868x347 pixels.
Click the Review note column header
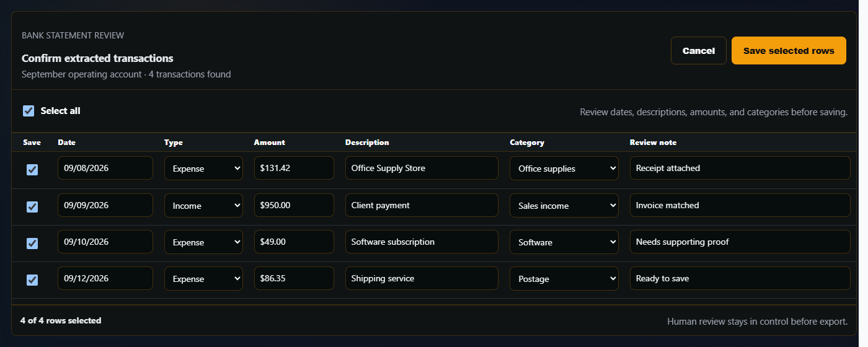tap(653, 143)
